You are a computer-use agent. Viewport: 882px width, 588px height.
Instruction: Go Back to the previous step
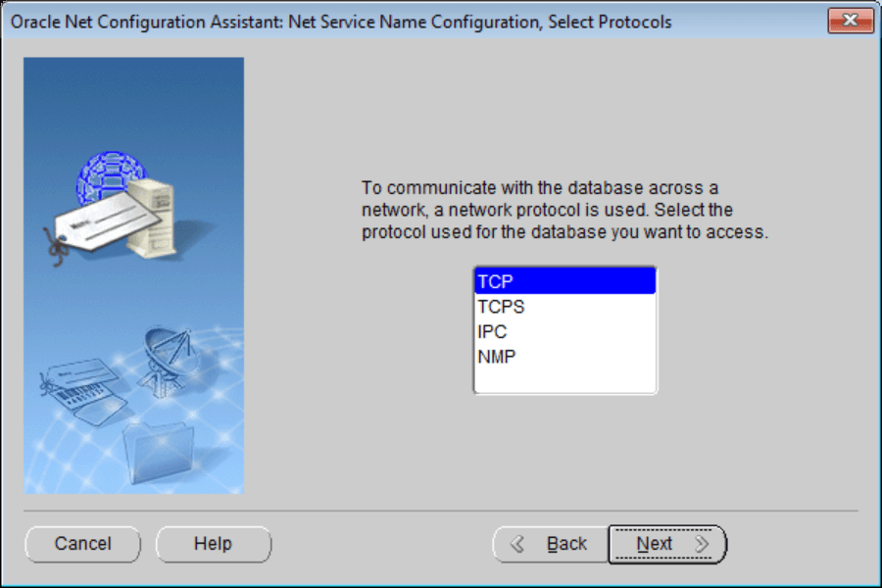[551, 544]
